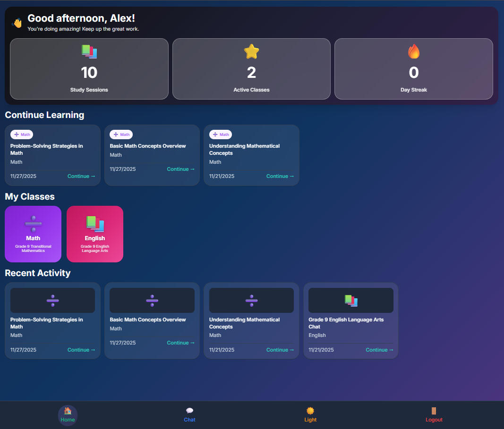Click Continue on Basic Math Concepts in Recent Activity

tap(180, 343)
